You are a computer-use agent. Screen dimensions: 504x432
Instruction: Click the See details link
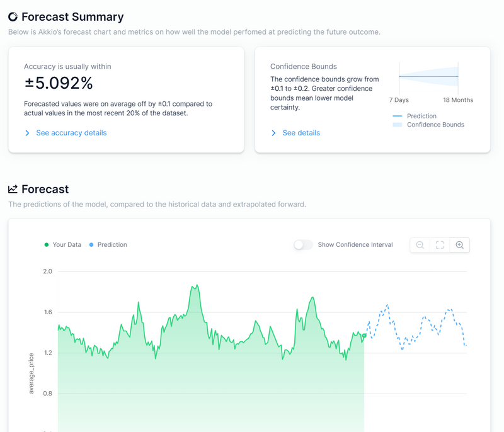[302, 133]
